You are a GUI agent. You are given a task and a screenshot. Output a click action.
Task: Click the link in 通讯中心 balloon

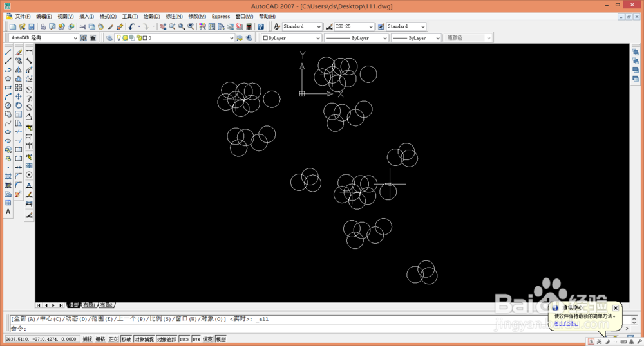point(566,323)
